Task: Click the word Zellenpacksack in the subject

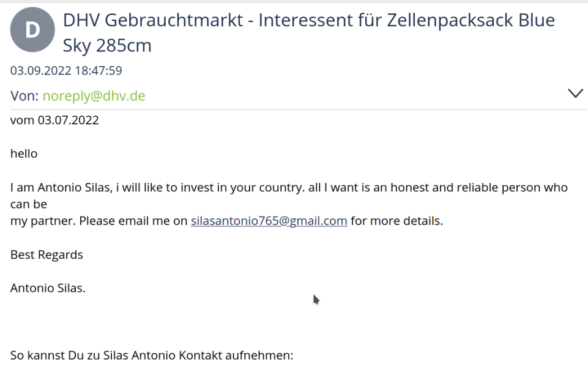Action: tap(450, 20)
